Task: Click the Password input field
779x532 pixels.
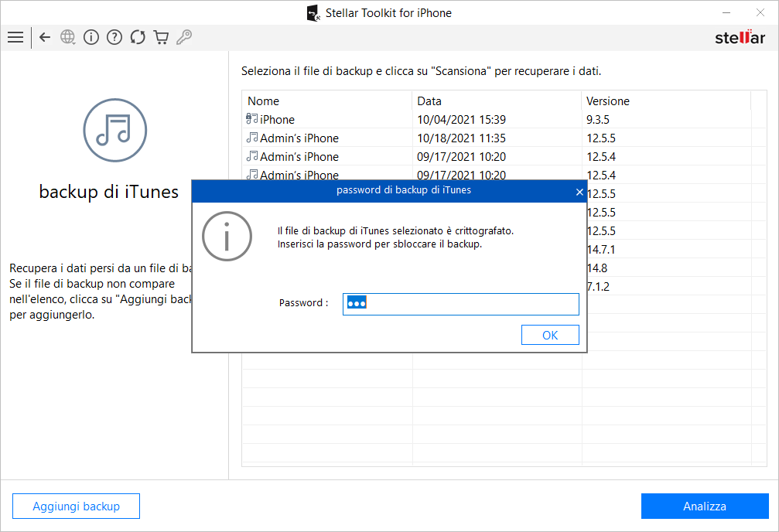Action: [x=460, y=304]
